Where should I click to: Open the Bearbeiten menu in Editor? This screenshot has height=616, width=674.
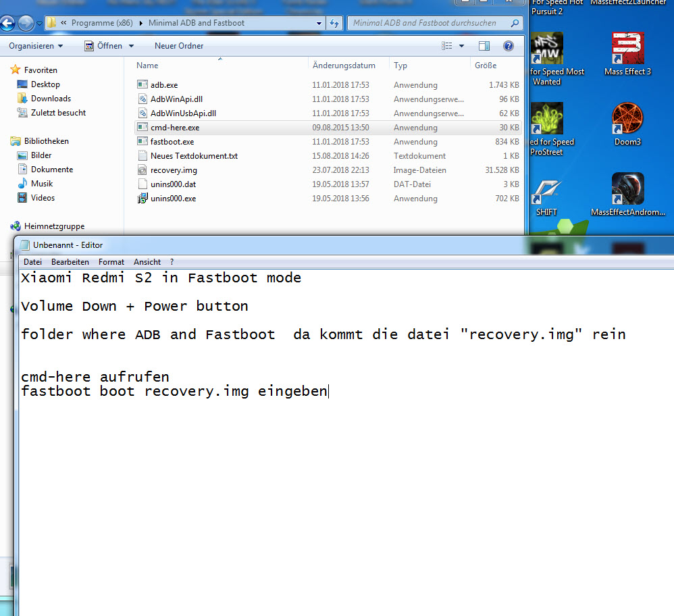pyautogui.click(x=70, y=262)
